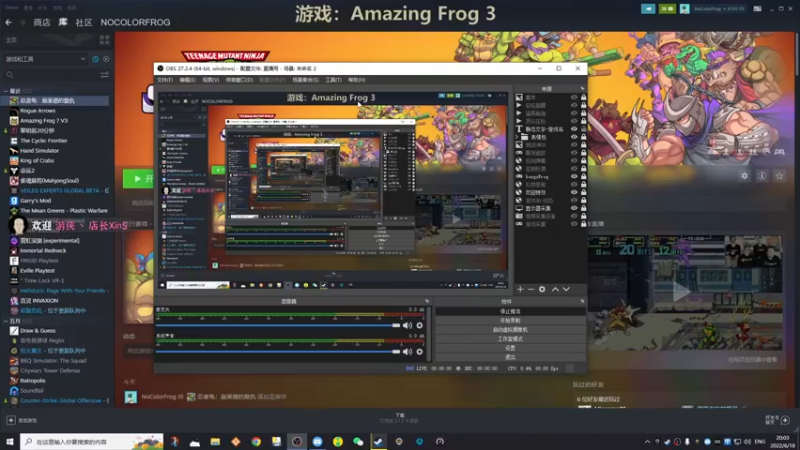Toggle visibility of the source above kongaFrog

click(x=574, y=168)
